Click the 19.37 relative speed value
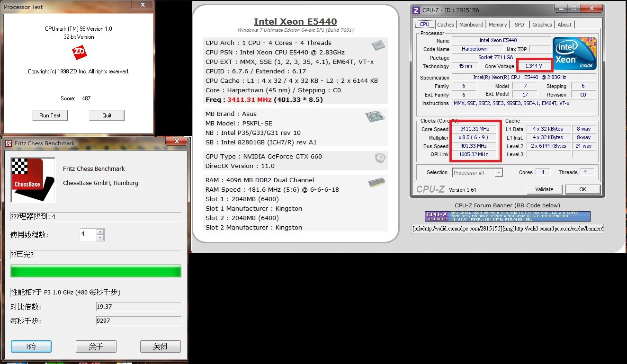 138,307
